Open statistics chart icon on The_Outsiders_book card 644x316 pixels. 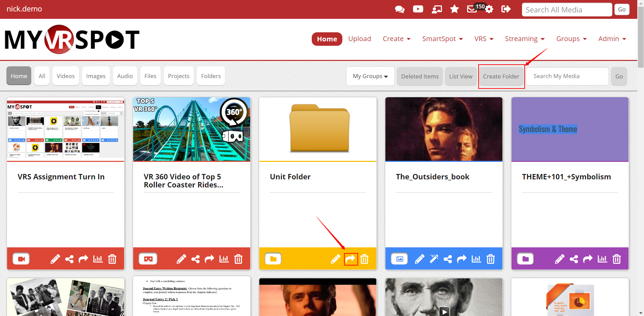[476, 259]
